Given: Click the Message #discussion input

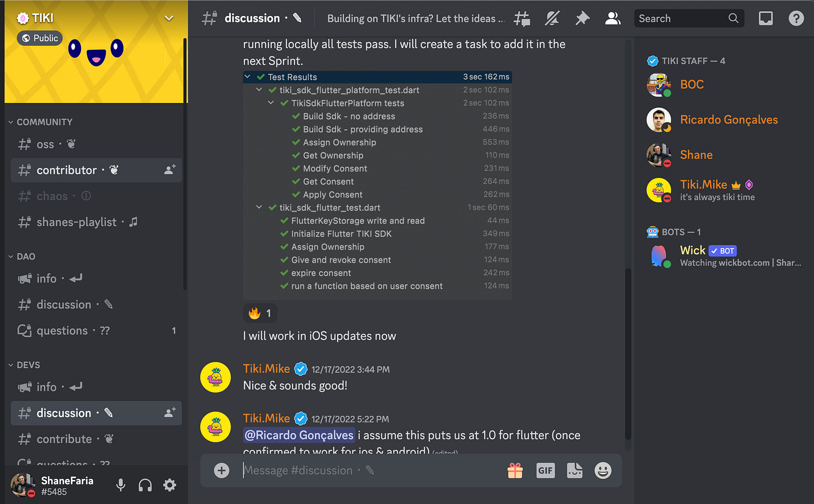Looking at the screenshot, I should (x=369, y=470).
